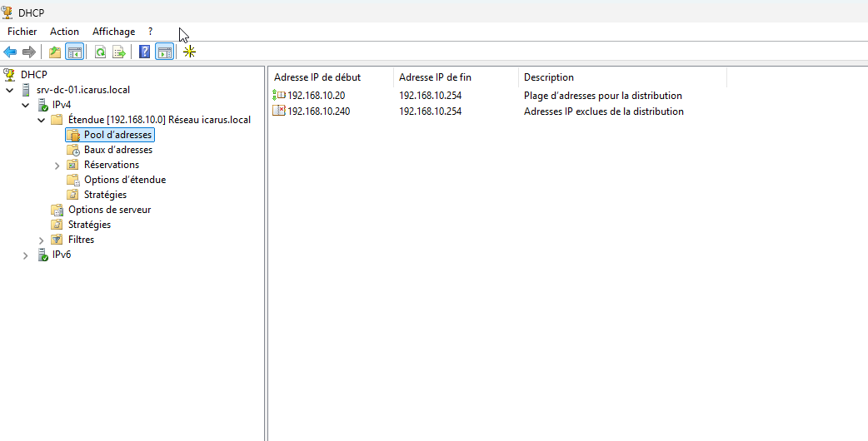The width and height of the screenshot is (868, 441).
Task: Select Étendue [192.168.10.0] Réseau icarus.local
Action: click(159, 119)
